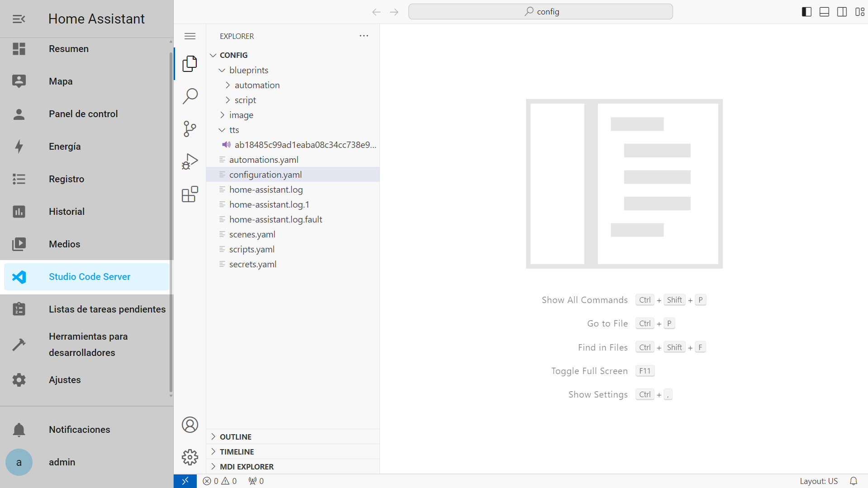Toggle the primary sidebar visibility
868x488 pixels.
(x=806, y=12)
